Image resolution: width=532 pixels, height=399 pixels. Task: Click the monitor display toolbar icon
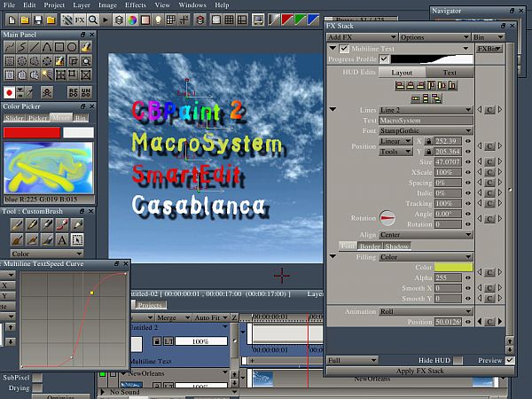click(258, 20)
